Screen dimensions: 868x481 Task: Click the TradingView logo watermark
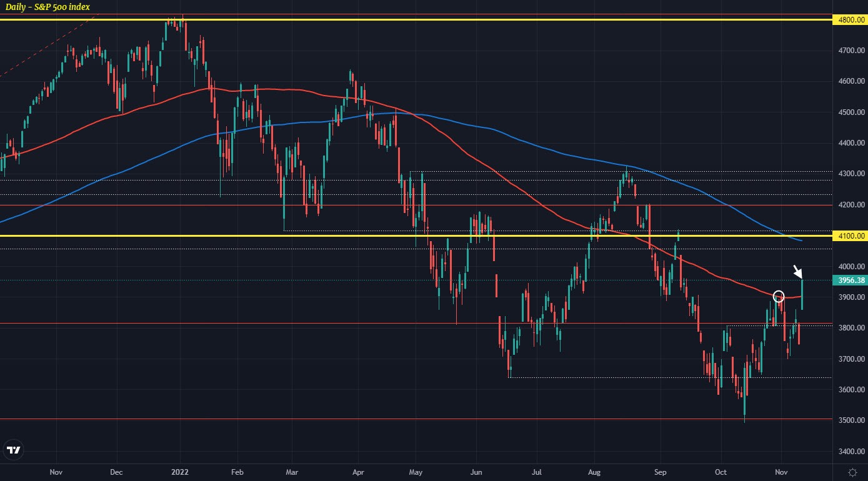pyautogui.click(x=14, y=449)
